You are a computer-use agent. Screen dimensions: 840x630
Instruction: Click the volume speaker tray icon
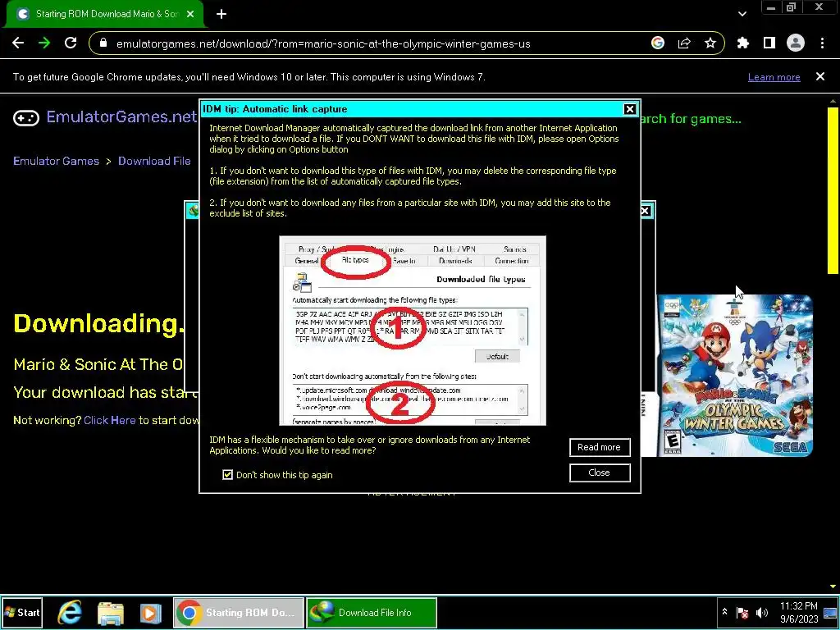coord(761,612)
